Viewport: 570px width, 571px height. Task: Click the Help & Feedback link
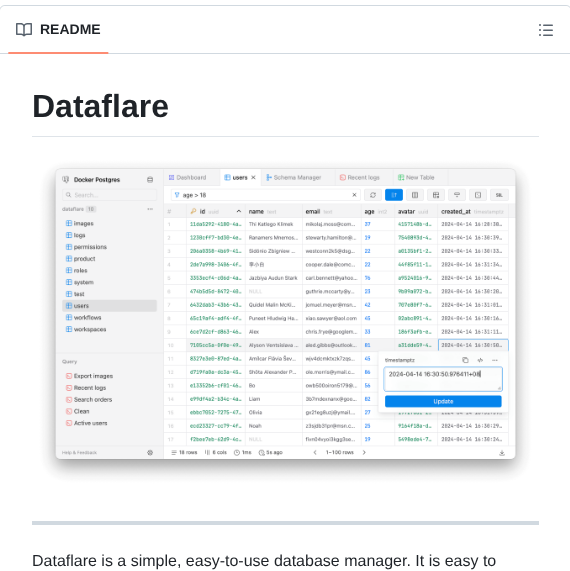pyautogui.click(x=79, y=453)
